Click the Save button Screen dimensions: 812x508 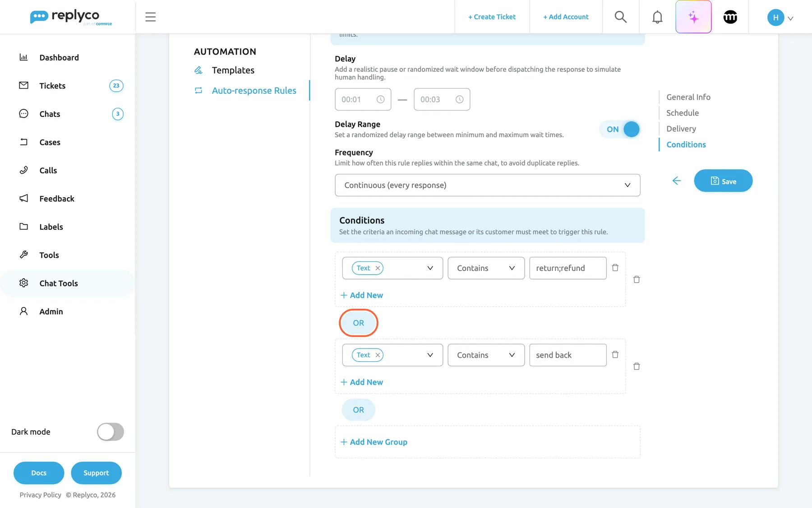[x=723, y=181]
